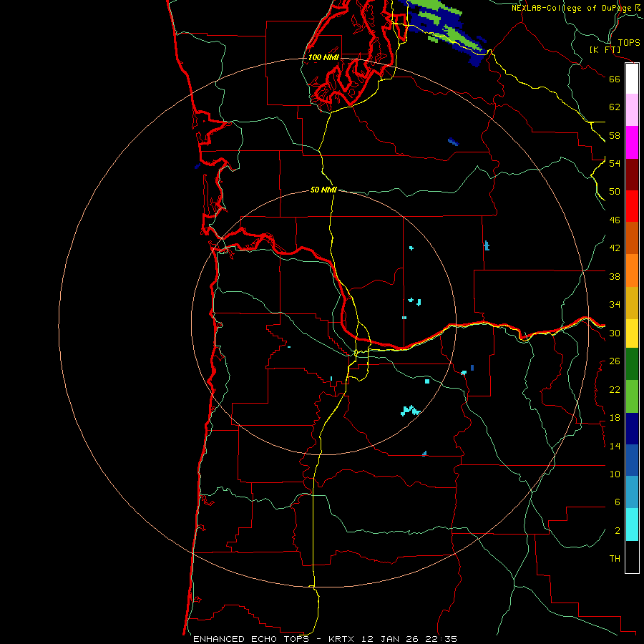
Task: Click the '58' legend value label
Action: coord(615,135)
